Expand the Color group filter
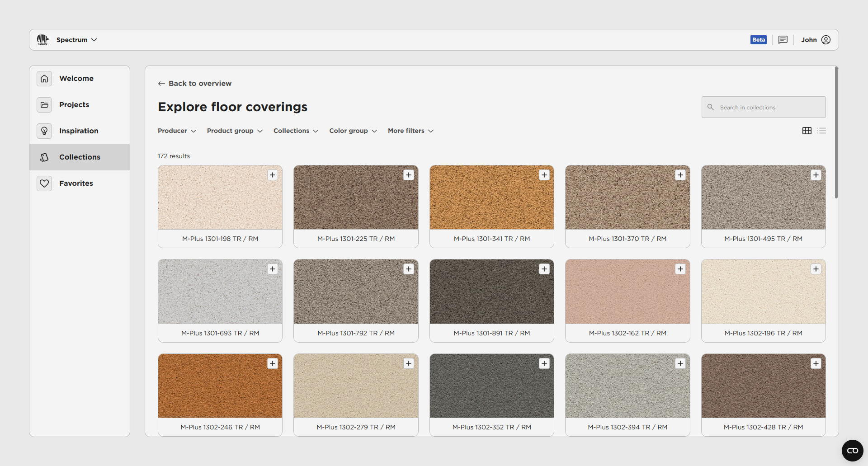 pyautogui.click(x=353, y=131)
